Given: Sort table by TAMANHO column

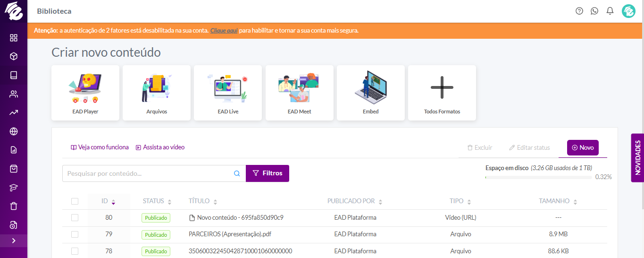Looking at the screenshot, I should coord(558,201).
